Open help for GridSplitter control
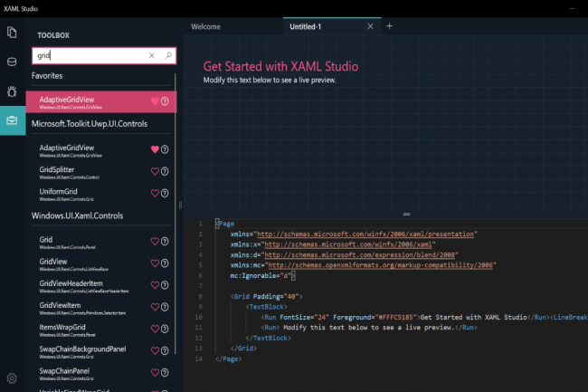Screen dimensions: 588x392 click(165, 171)
